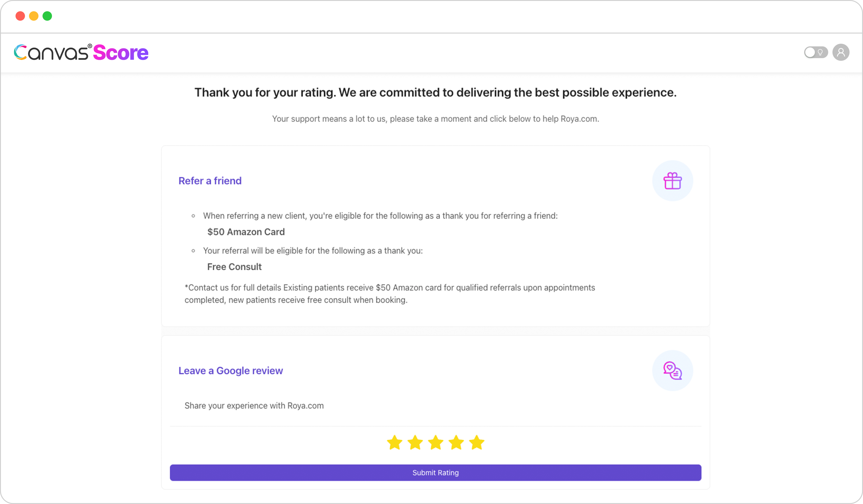
Task: Select the first rating star
Action: coord(395,442)
